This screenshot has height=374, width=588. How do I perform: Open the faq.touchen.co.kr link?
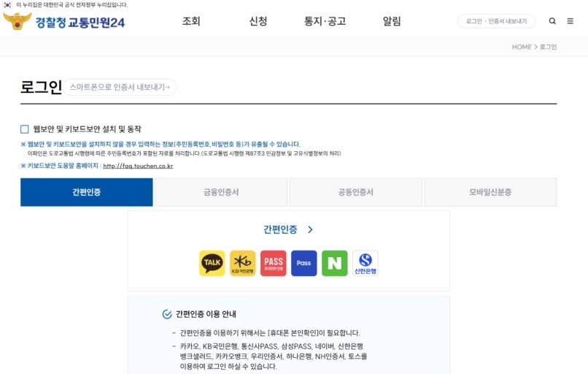point(138,166)
